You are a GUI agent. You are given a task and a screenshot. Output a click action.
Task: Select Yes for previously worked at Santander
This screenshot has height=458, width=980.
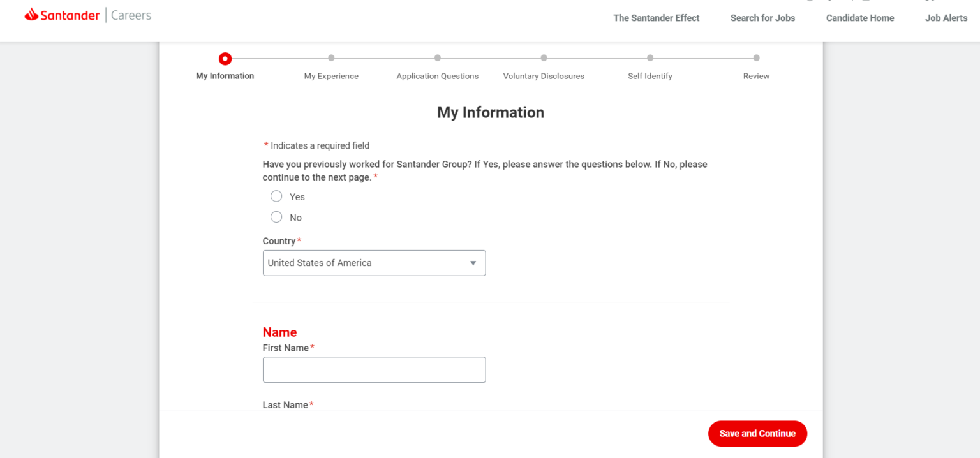(x=276, y=196)
